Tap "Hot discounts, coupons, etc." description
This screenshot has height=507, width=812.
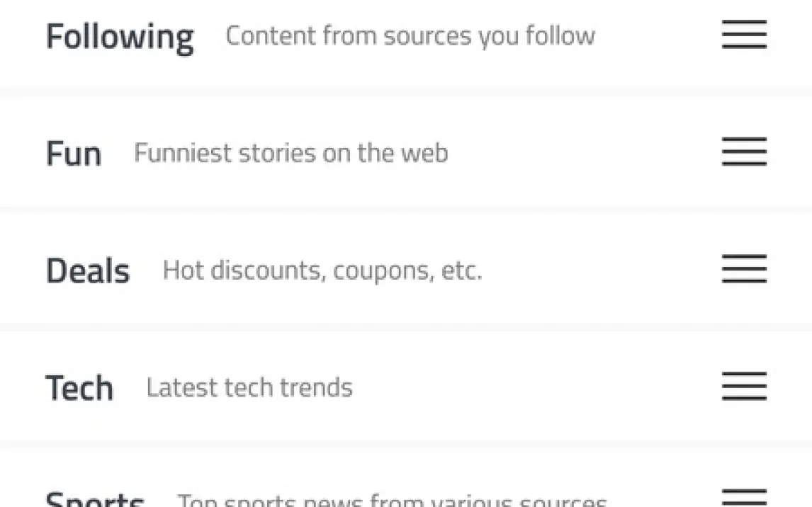point(322,270)
